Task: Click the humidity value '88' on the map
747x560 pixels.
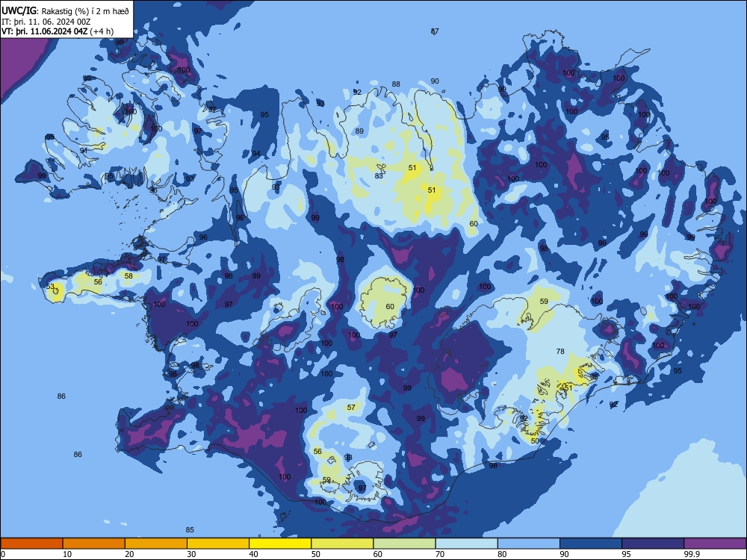Action: pyautogui.click(x=396, y=84)
